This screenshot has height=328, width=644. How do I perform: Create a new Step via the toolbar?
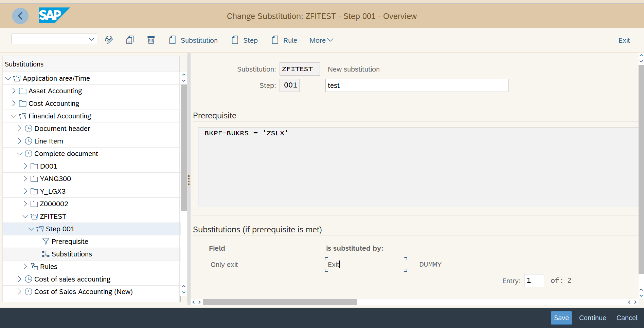click(x=244, y=40)
